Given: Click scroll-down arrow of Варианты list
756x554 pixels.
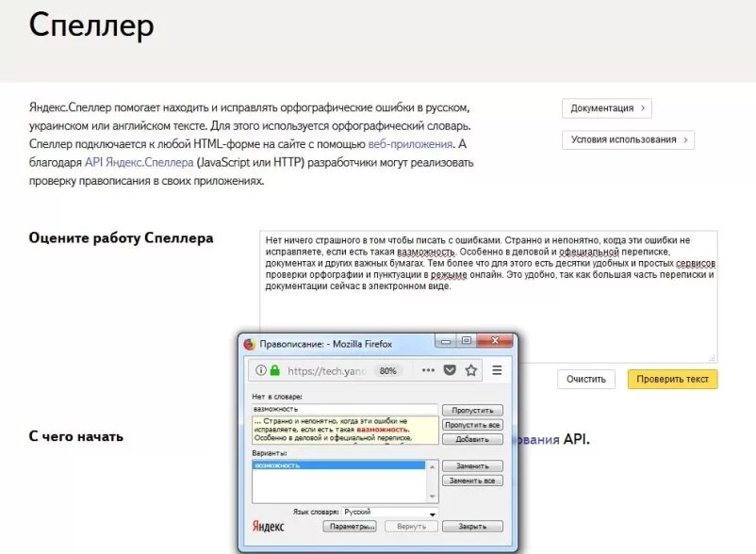Looking at the screenshot, I should point(433,497).
